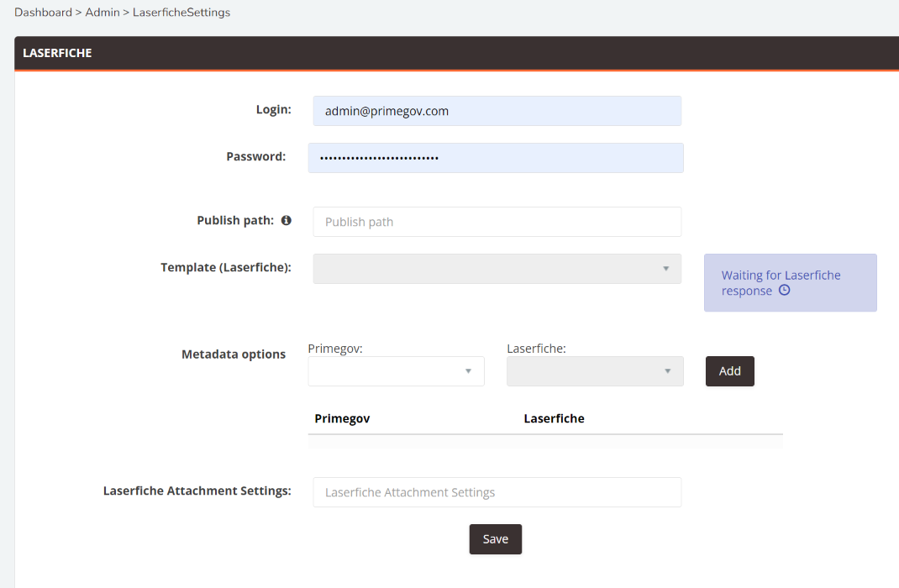Click the Add metadata button

tap(730, 371)
